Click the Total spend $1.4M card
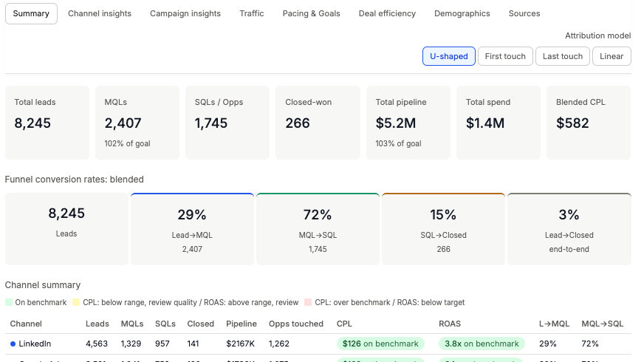Viewport: 644px width, 362px height. [x=499, y=123]
